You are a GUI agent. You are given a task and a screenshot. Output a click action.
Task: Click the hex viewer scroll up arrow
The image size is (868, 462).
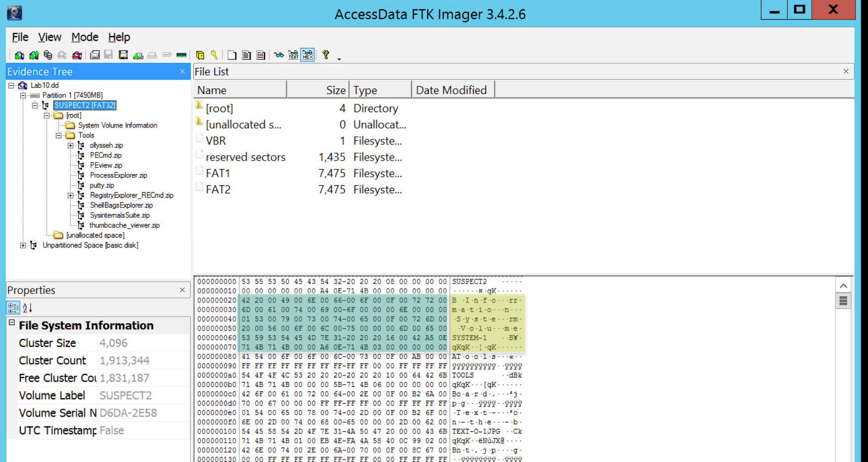pos(843,286)
